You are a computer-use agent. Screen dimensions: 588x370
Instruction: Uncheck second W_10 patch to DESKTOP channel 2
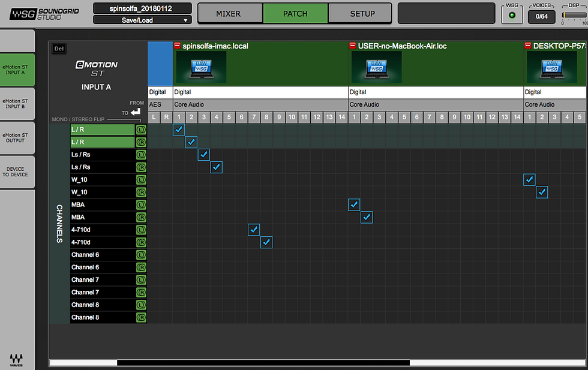tap(542, 192)
